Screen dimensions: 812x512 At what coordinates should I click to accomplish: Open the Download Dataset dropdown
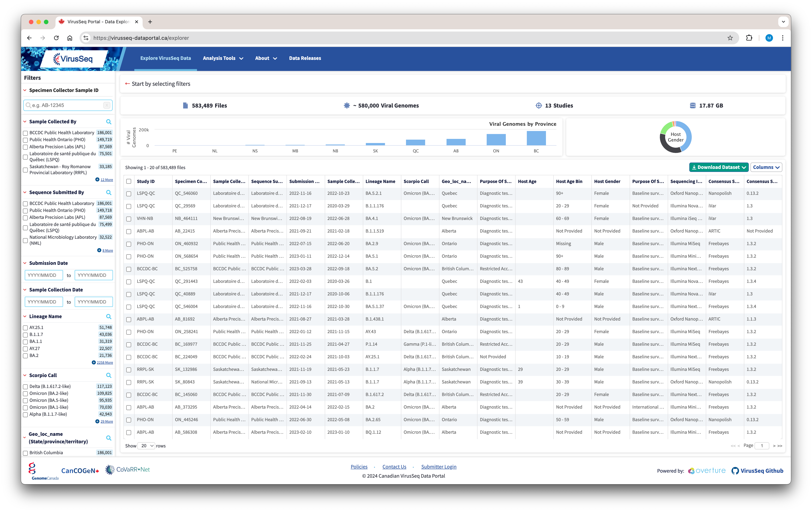tap(719, 167)
